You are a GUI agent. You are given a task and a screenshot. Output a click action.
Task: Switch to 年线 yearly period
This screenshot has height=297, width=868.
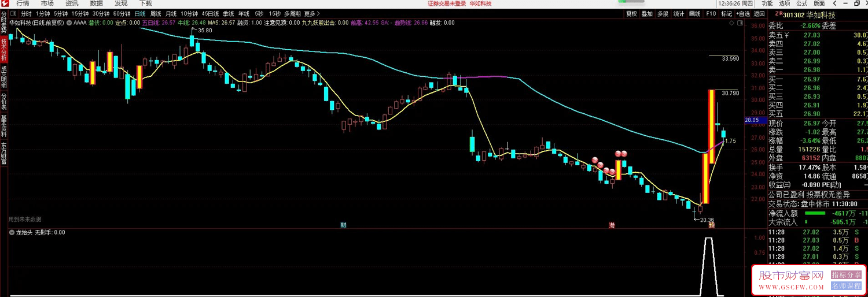[x=244, y=13]
